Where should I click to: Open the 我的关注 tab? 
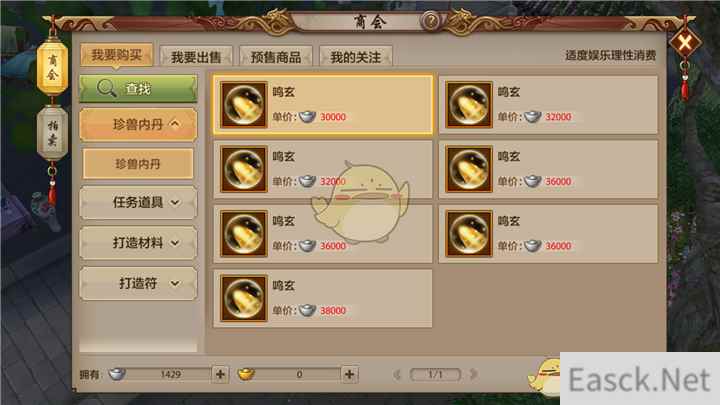[356, 56]
